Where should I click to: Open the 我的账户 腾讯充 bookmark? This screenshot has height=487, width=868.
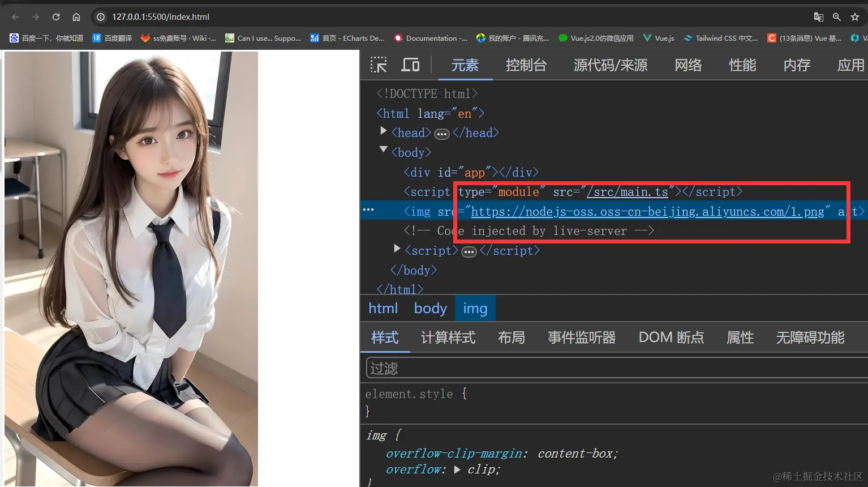pos(513,38)
